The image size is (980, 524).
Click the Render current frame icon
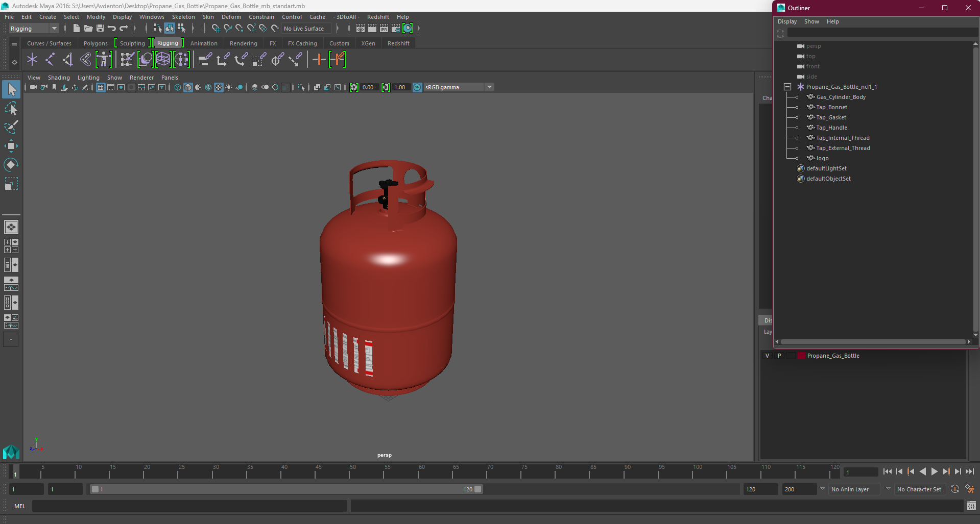[x=372, y=29]
